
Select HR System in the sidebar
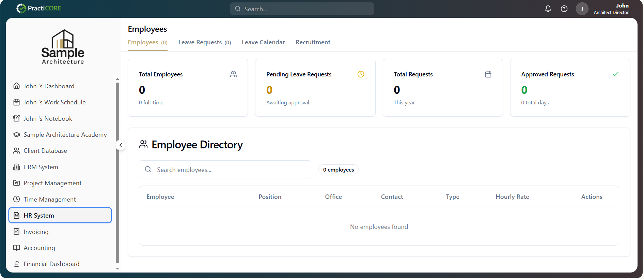[x=60, y=216]
